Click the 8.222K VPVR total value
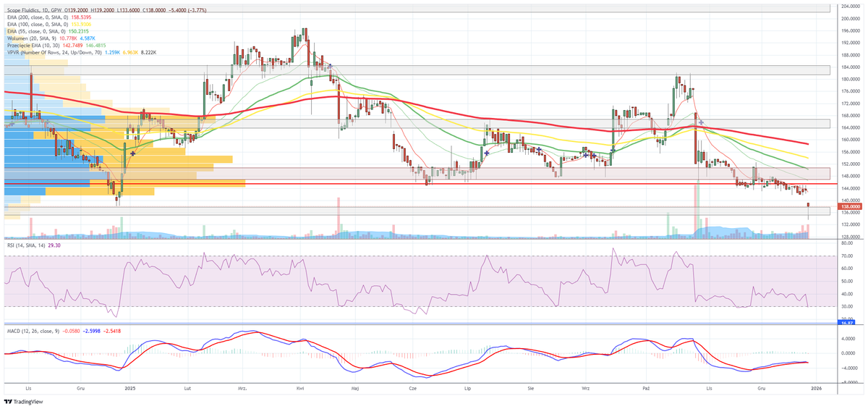 [x=148, y=52]
